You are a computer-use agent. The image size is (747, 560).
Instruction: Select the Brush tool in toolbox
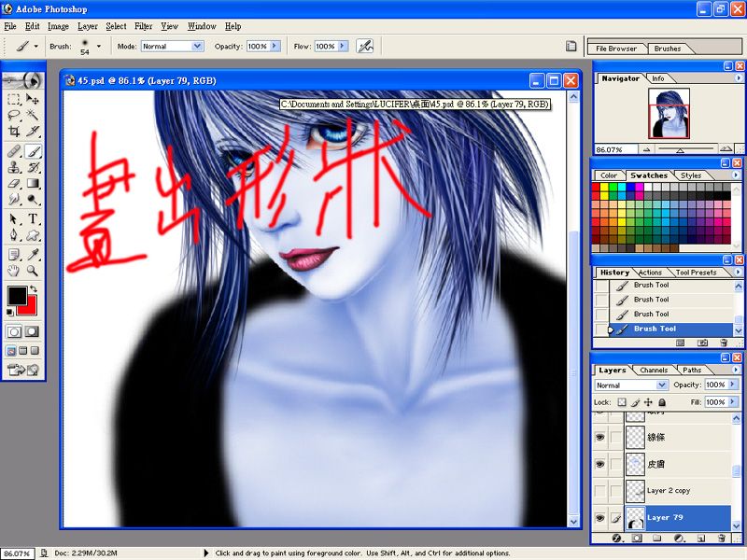33,151
